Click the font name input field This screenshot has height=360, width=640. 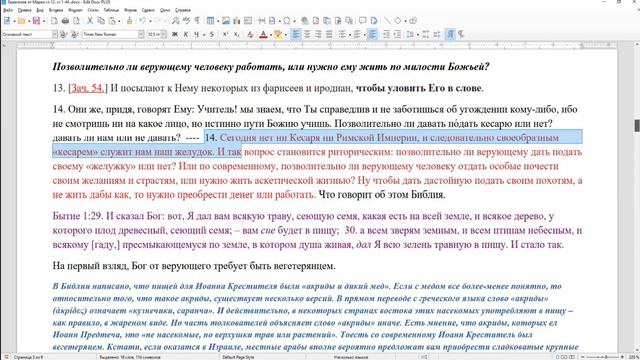coord(110,35)
